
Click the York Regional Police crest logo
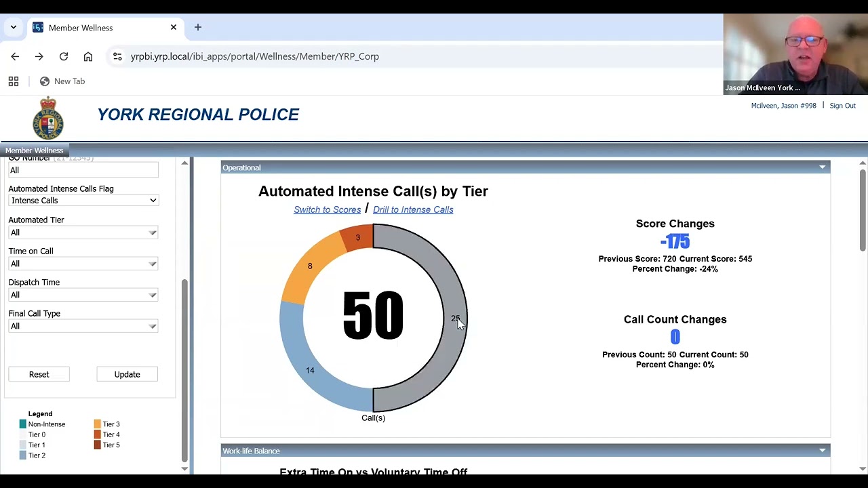point(48,119)
